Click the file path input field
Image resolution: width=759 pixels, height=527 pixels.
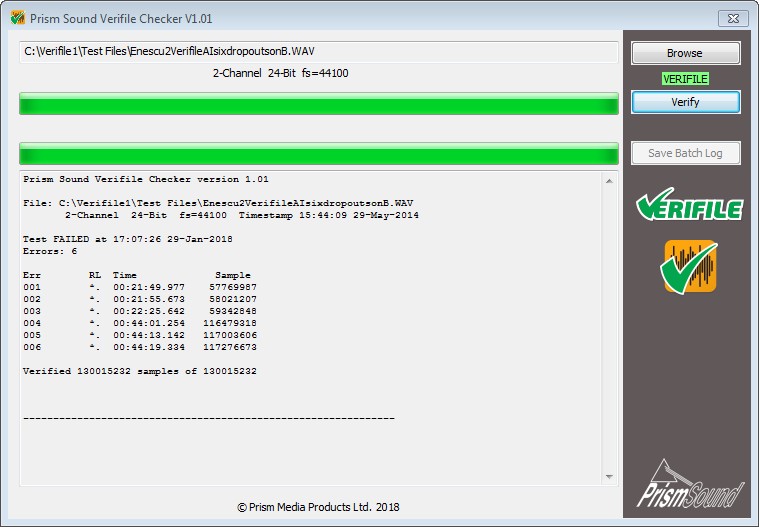(x=319, y=52)
